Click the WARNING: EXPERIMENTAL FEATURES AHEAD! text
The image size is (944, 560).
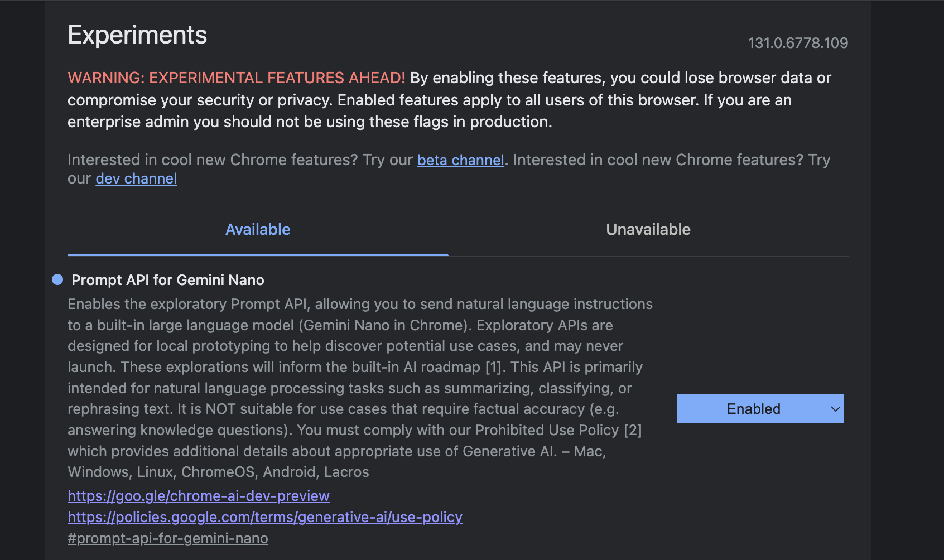237,78
